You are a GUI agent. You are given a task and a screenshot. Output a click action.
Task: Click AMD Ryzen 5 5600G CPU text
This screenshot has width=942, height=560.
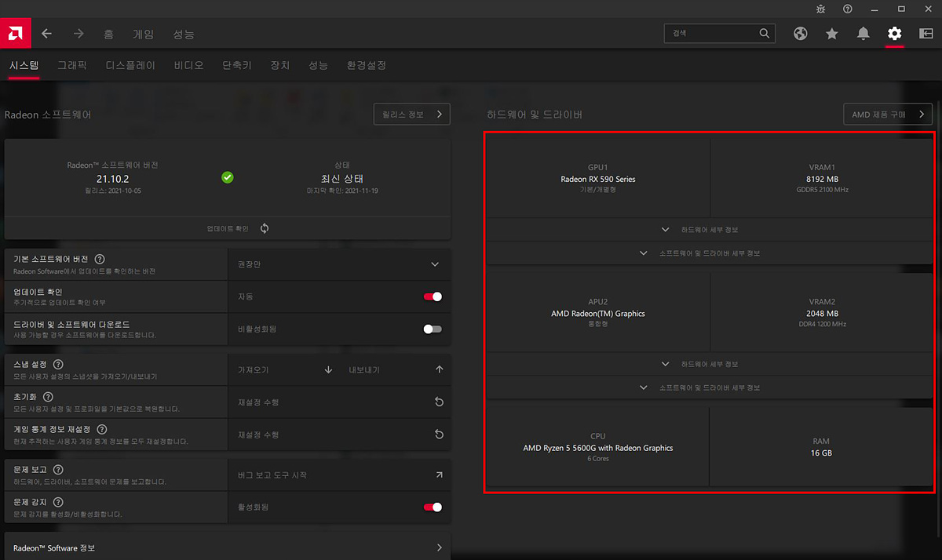(598, 448)
